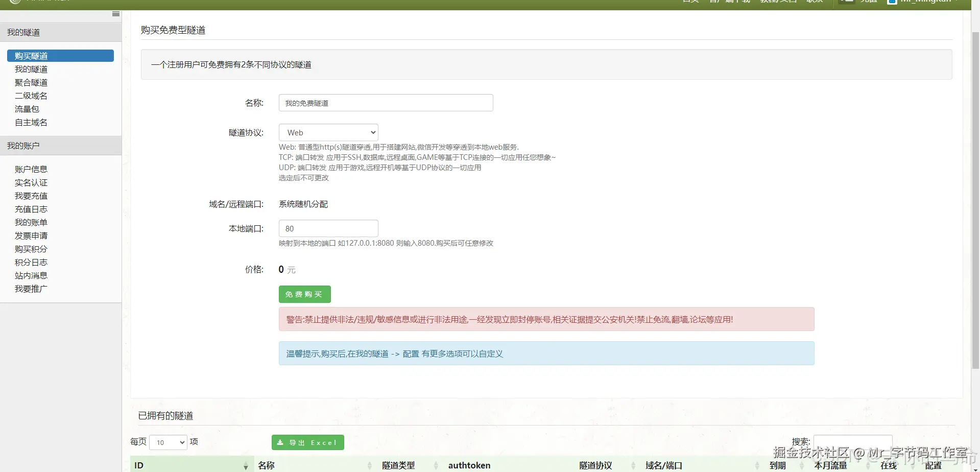
Task: Open the 每页 rows-per-page dropdown
Action: (x=168, y=442)
